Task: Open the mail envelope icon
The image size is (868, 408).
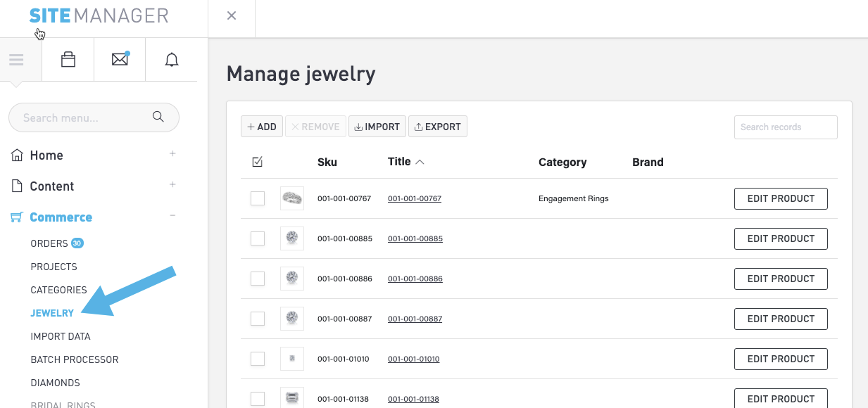Action: point(120,60)
